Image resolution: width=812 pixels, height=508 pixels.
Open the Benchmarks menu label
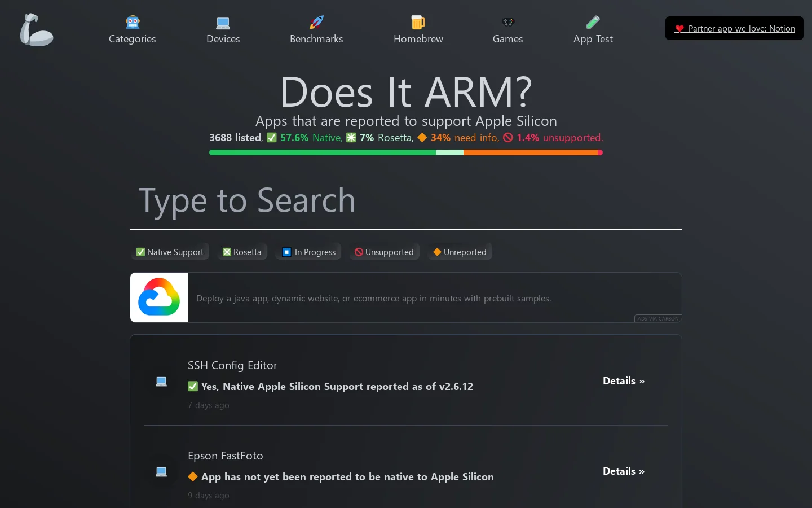[x=316, y=39]
